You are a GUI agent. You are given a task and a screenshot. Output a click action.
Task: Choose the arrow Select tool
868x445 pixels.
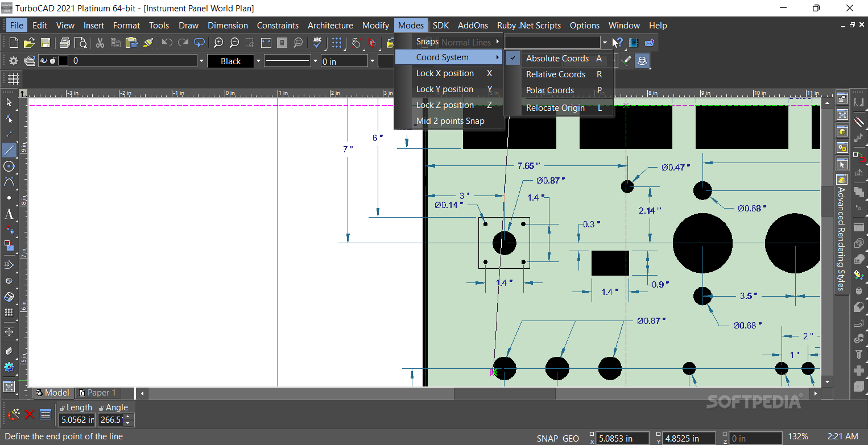coord(9,102)
